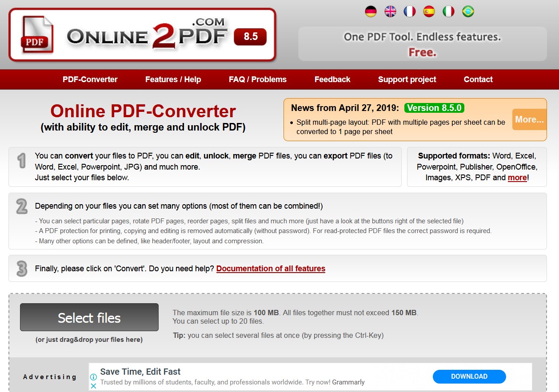Select the Italian flag language icon
The image size is (559, 392).
[448, 12]
